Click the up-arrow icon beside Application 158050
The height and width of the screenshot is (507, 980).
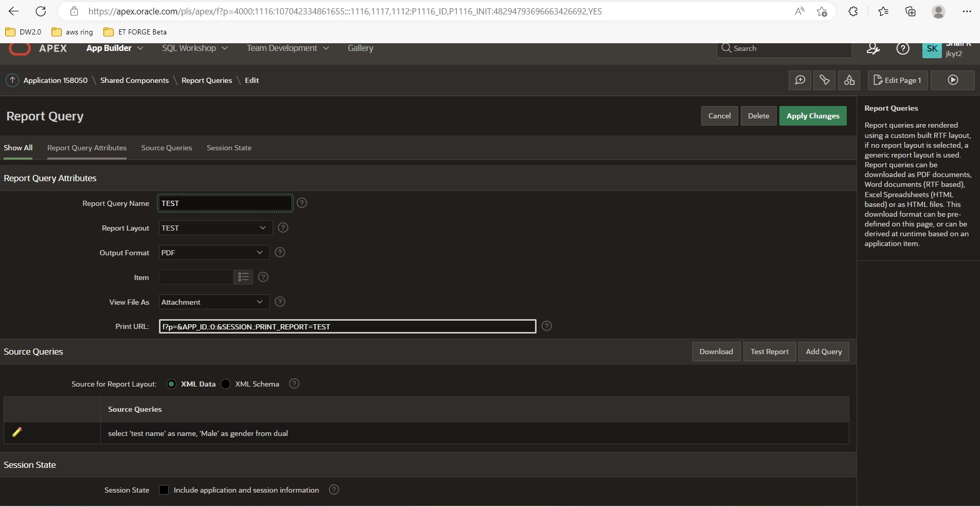click(12, 80)
